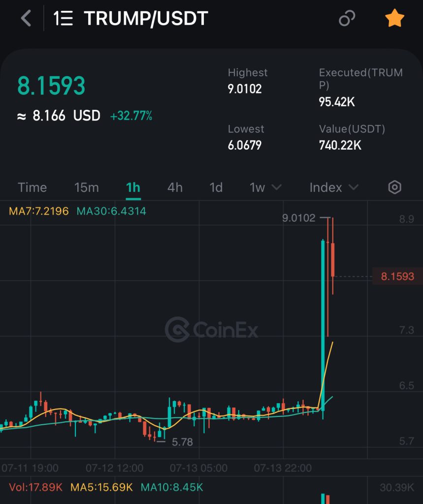Select the 4h interval tab
Screen dimensions: 423x504
click(175, 188)
